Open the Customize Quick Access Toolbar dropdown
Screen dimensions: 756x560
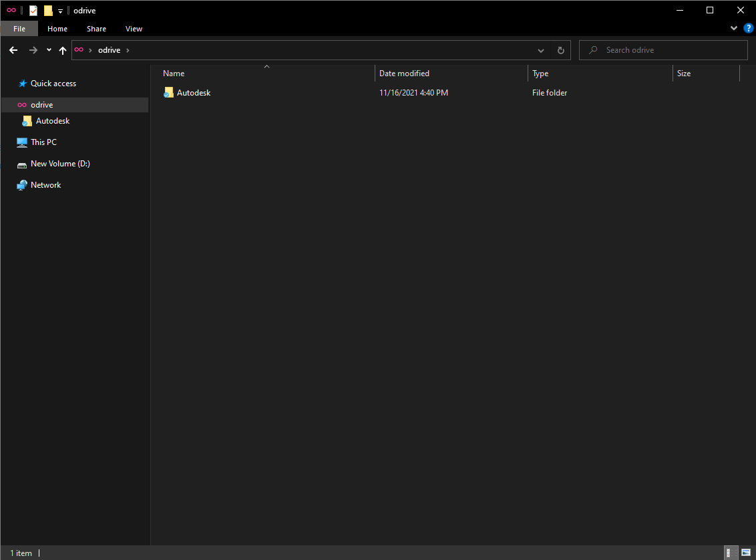(x=60, y=11)
